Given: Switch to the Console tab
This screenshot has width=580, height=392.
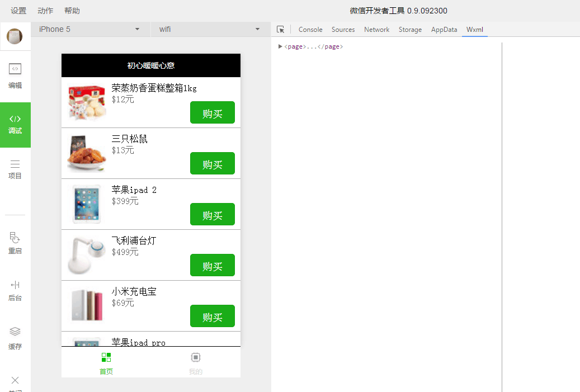Looking at the screenshot, I should click(310, 30).
